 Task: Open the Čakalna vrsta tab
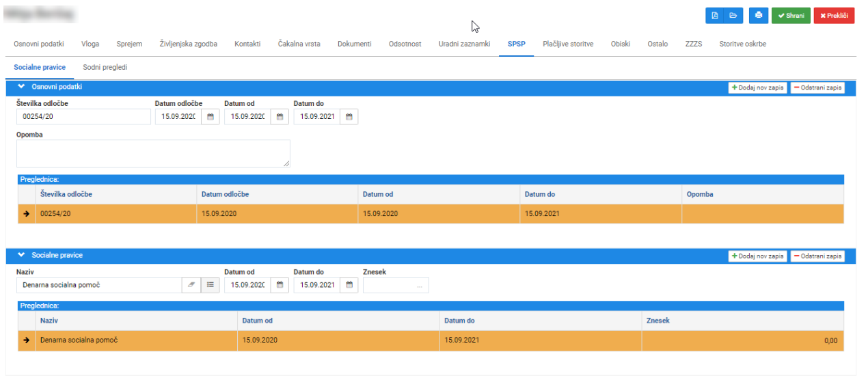tap(299, 44)
